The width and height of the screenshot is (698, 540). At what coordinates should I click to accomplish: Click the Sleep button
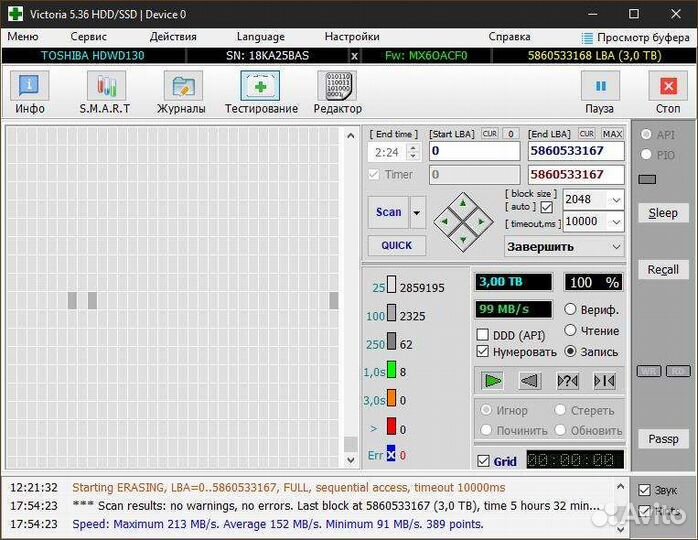(663, 213)
